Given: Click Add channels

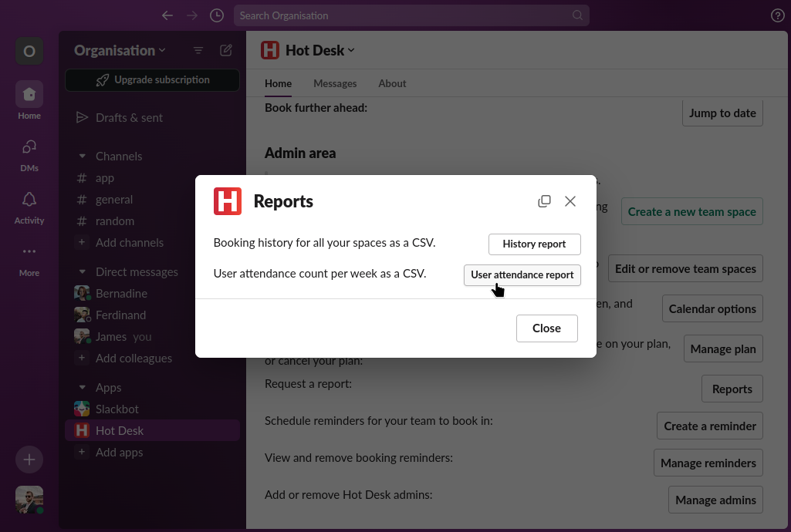Looking at the screenshot, I should pos(152,243).
